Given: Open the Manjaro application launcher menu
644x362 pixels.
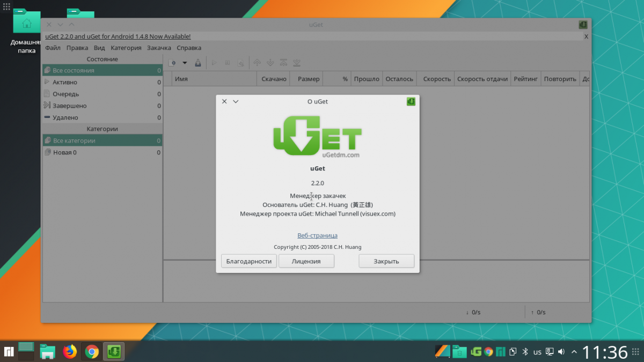Looking at the screenshot, I should tap(9, 352).
